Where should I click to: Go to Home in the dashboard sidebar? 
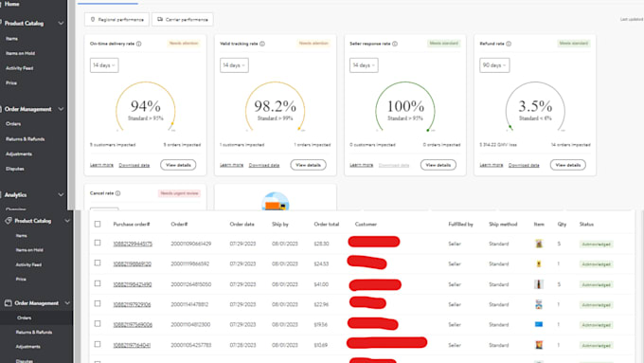pos(12,4)
